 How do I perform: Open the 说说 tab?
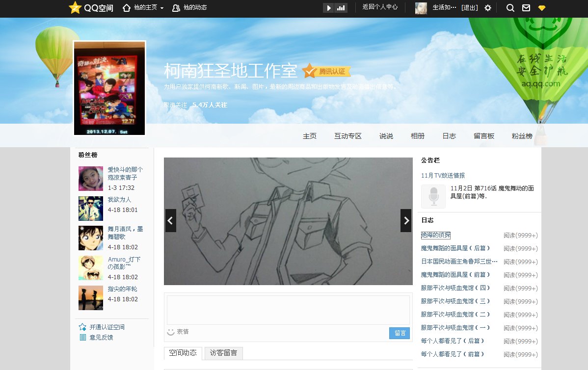(386, 136)
